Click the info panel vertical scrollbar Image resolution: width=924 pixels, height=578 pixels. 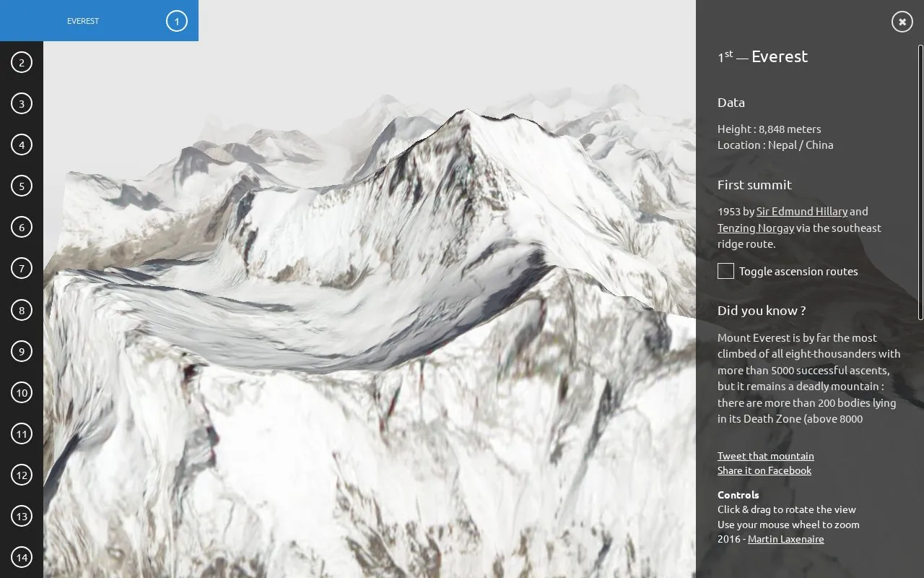(x=920, y=182)
